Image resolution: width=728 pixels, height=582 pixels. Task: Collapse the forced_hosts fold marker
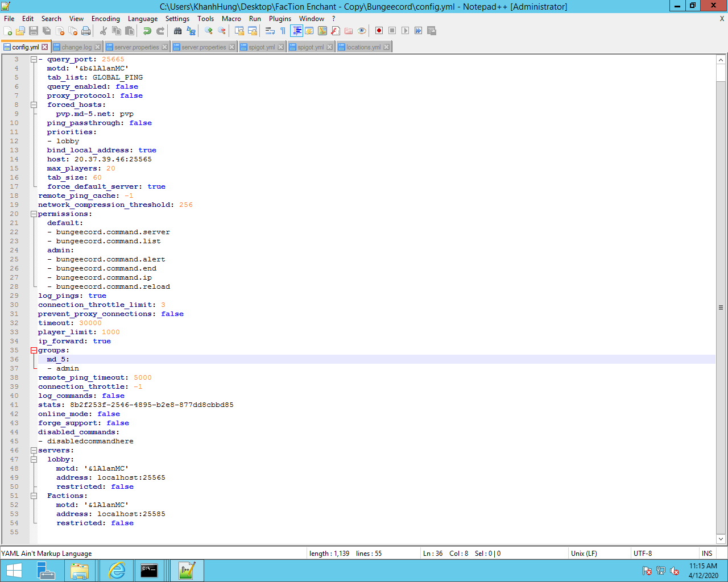point(34,105)
